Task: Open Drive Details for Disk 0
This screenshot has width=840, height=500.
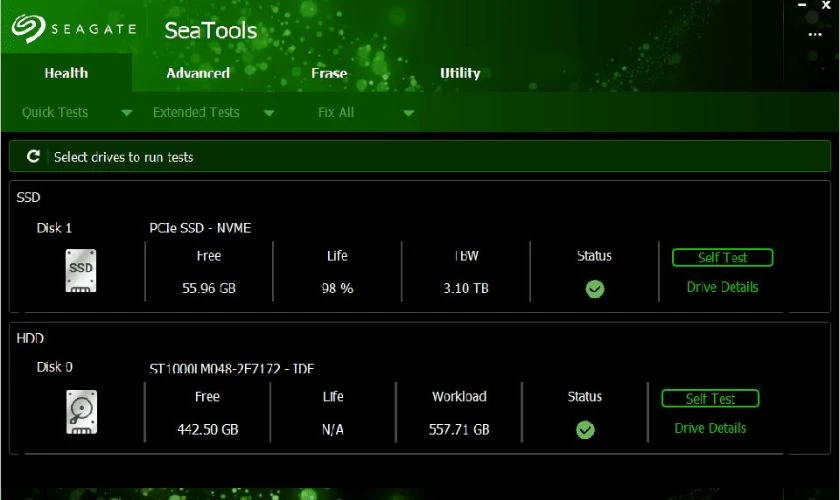Action: pyautogui.click(x=710, y=428)
